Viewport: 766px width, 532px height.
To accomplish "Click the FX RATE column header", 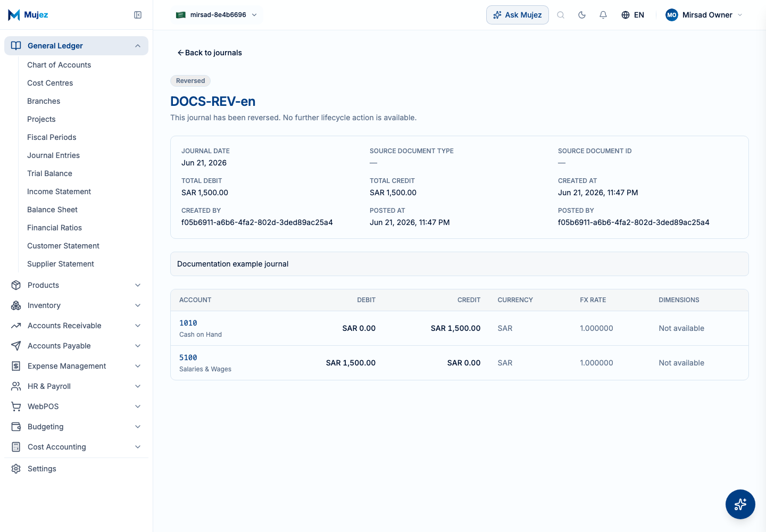I will [593, 300].
